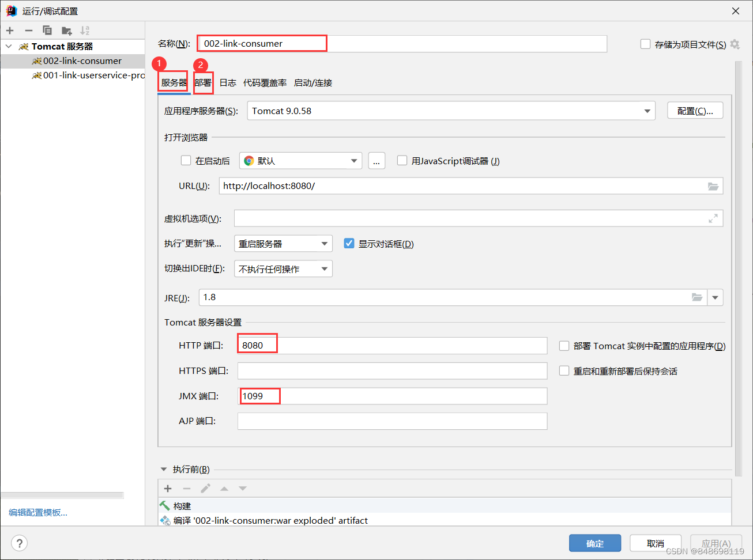Copy the selected run configuration
This screenshot has width=753, height=560.
(47, 31)
